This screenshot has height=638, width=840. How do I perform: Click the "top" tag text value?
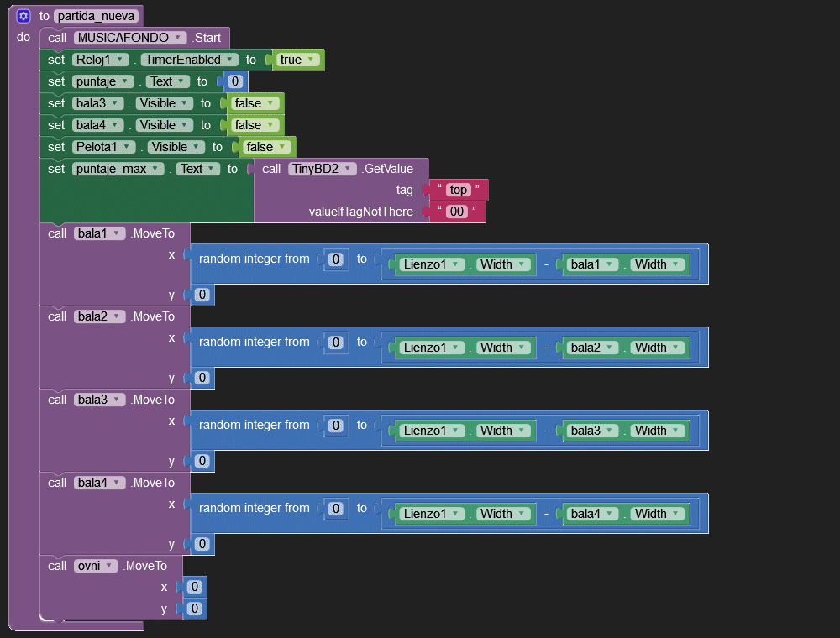coord(458,190)
